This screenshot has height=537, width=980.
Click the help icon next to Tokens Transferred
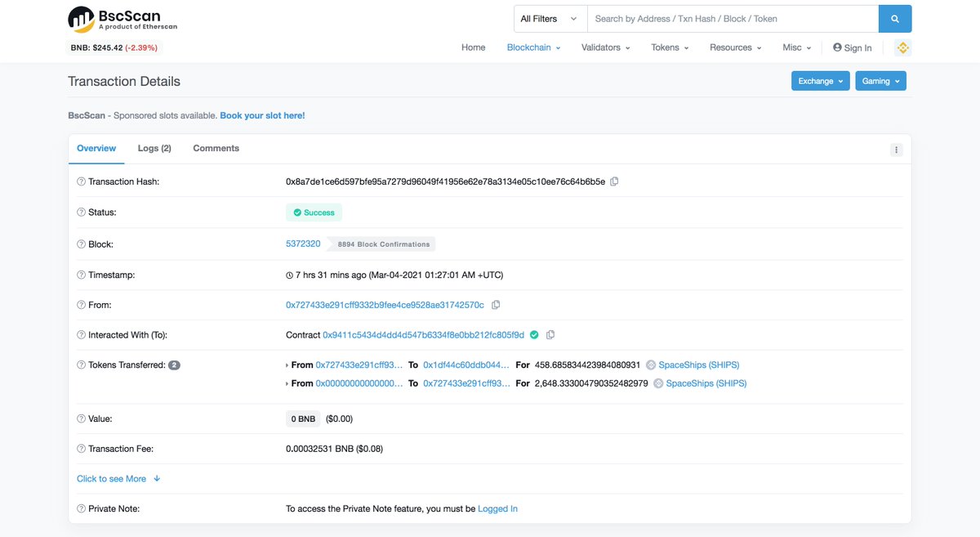81,365
